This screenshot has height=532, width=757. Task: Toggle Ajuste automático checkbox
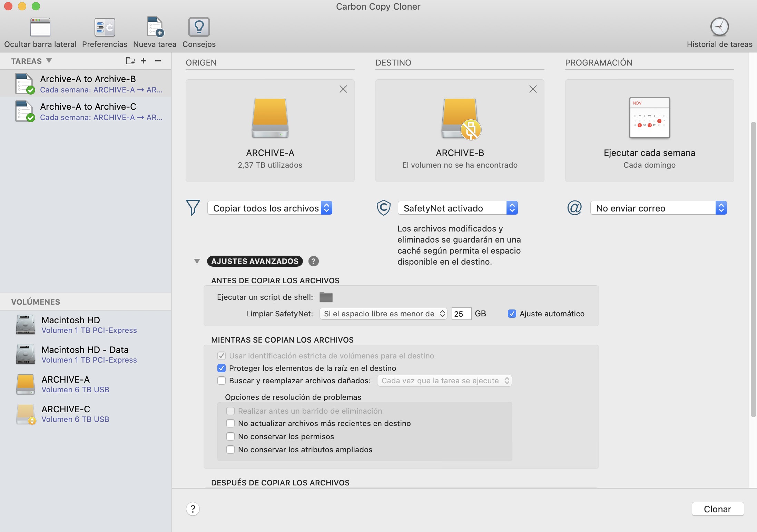512,314
